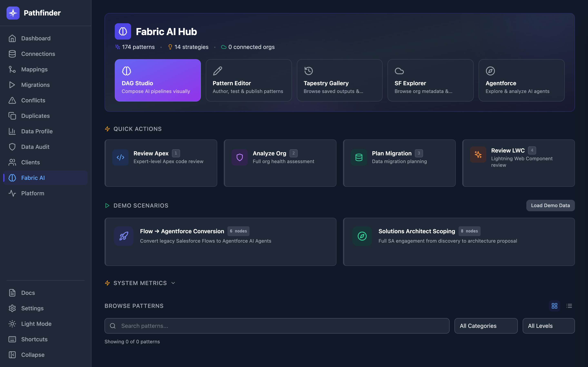Switch to list view for patterns

569,306
